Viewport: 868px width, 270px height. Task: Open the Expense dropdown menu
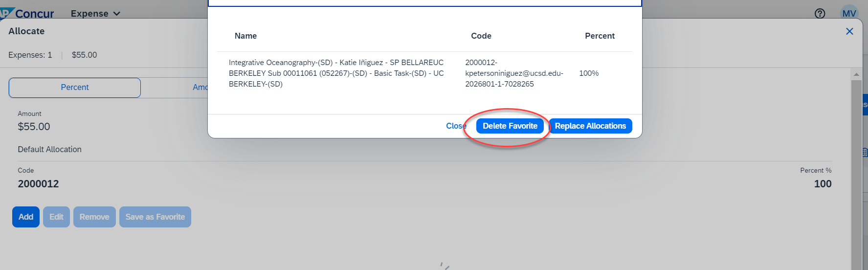95,13
